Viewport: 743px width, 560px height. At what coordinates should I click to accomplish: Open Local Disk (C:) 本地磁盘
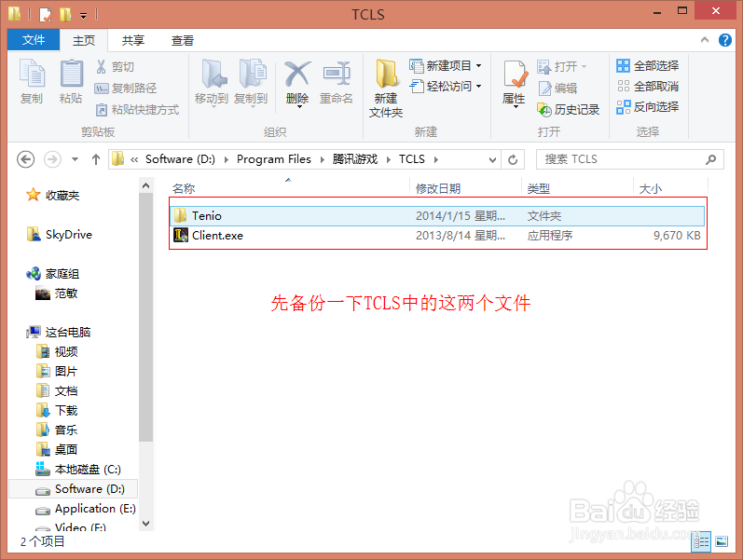(78, 470)
